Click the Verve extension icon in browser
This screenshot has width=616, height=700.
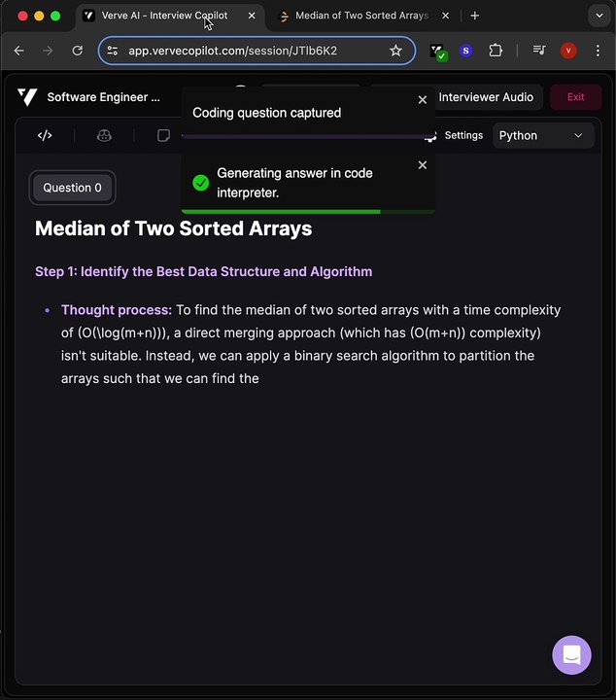point(438,51)
